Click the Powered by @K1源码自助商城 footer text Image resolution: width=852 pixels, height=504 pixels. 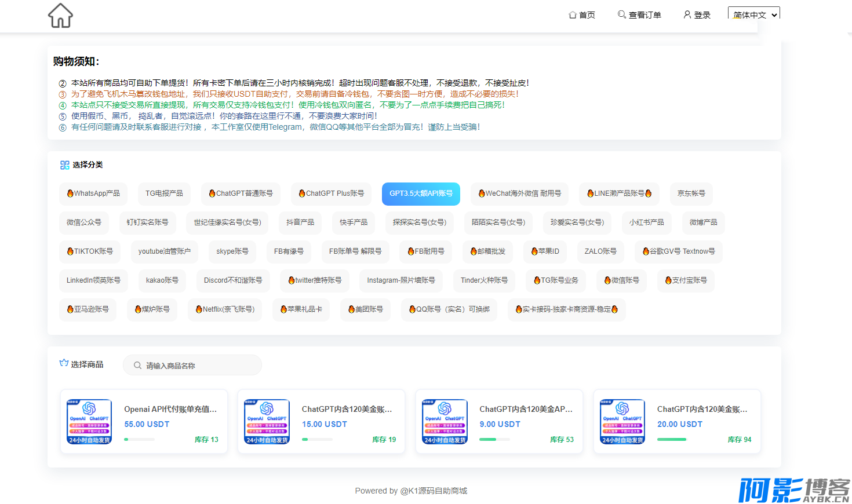pos(411,491)
